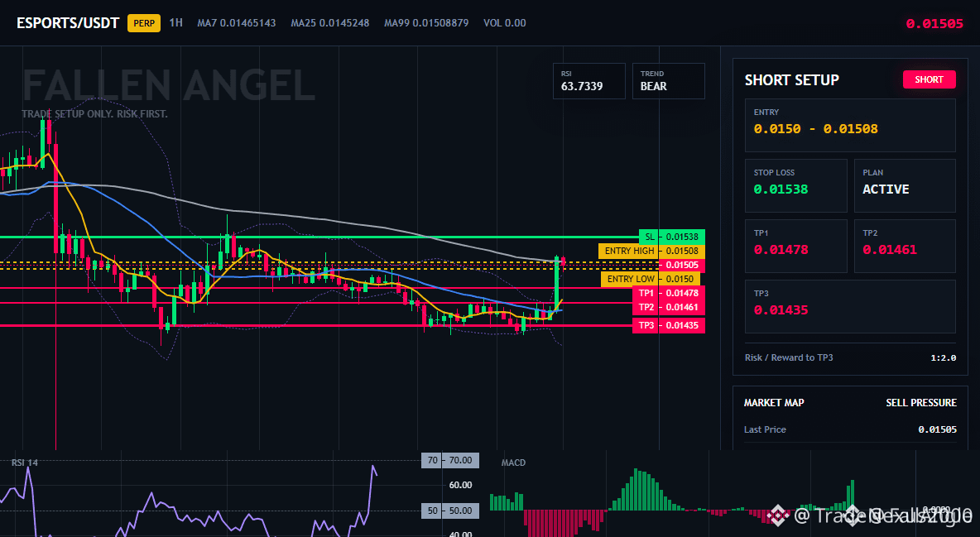This screenshot has width=980, height=537.
Task: Click the VOL 0.00 readout
Action: pos(504,23)
